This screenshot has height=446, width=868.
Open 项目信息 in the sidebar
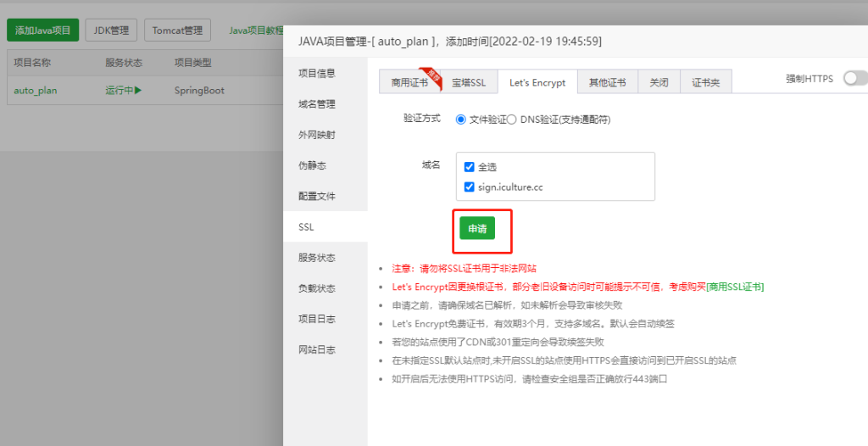[x=325, y=73]
